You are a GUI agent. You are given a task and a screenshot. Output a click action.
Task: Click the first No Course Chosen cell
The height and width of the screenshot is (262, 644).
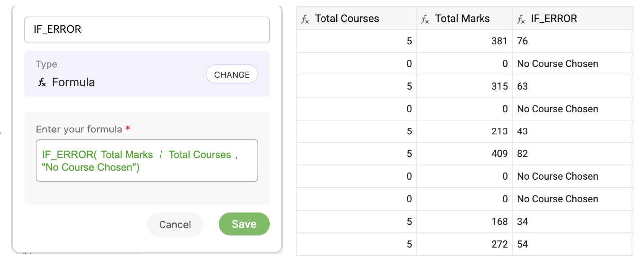coord(572,64)
